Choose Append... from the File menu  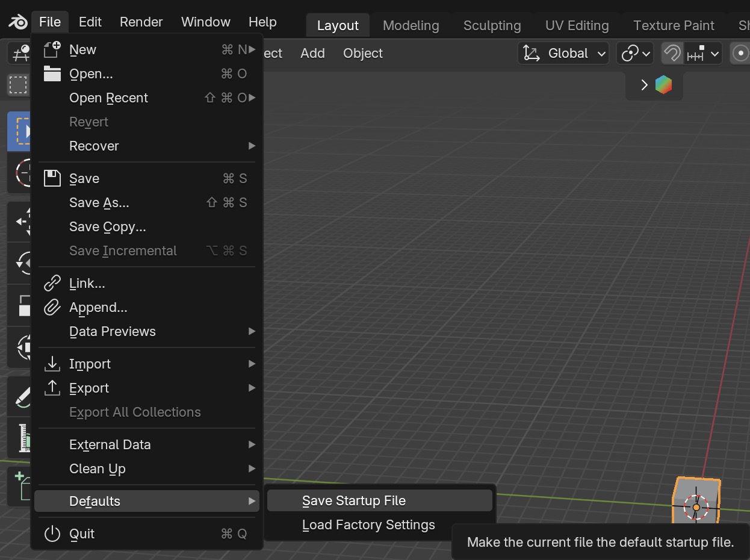147,308
